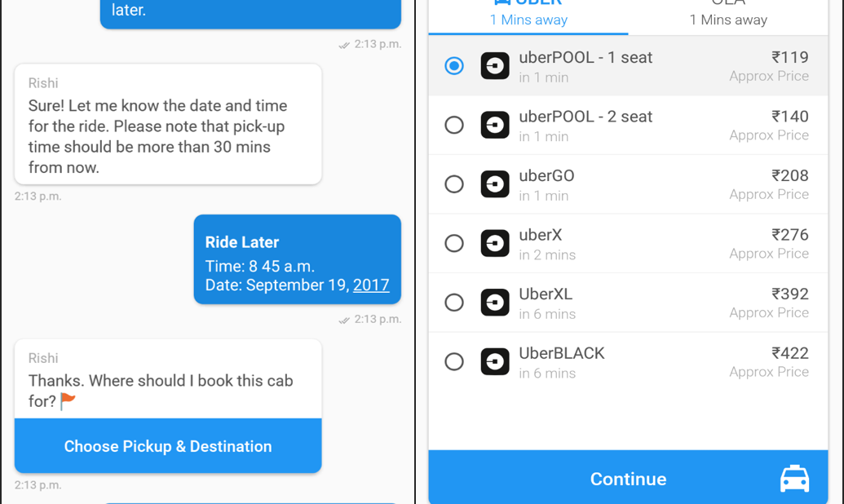Image resolution: width=844 pixels, height=504 pixels.
Task: Choose the uberGO radio option
Action: pyautogui.click(x=454, y=184)
